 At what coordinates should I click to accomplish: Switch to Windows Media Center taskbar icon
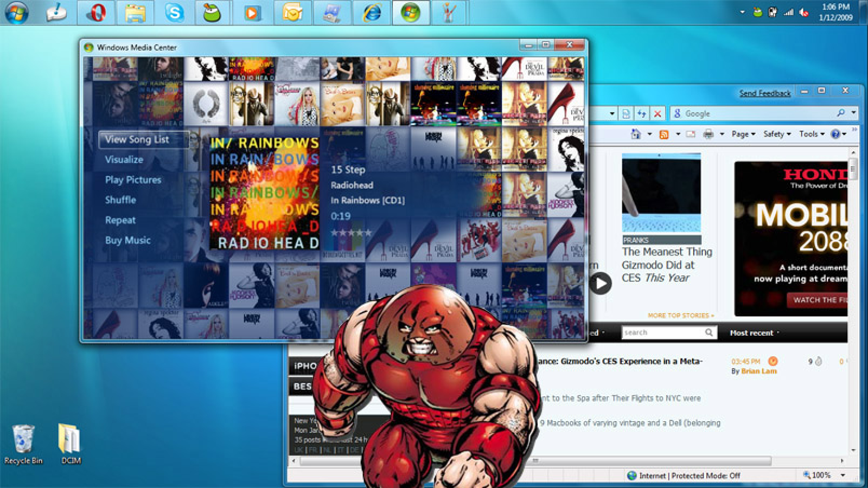(411, 12)
